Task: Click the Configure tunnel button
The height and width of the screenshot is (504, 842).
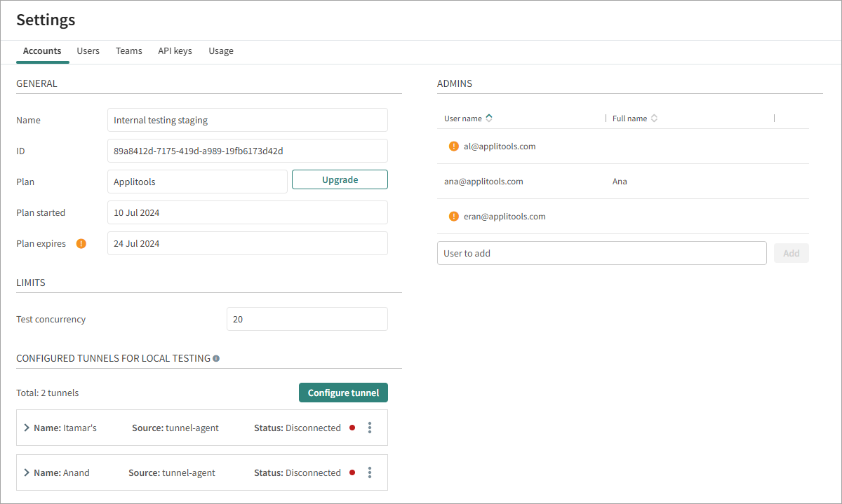Action: pos(343,393)
